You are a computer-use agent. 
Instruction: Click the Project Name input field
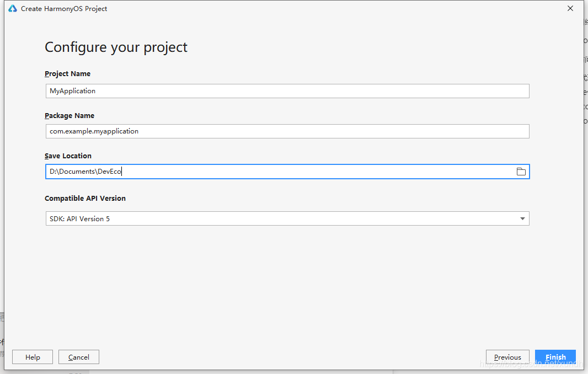(287, 91)
